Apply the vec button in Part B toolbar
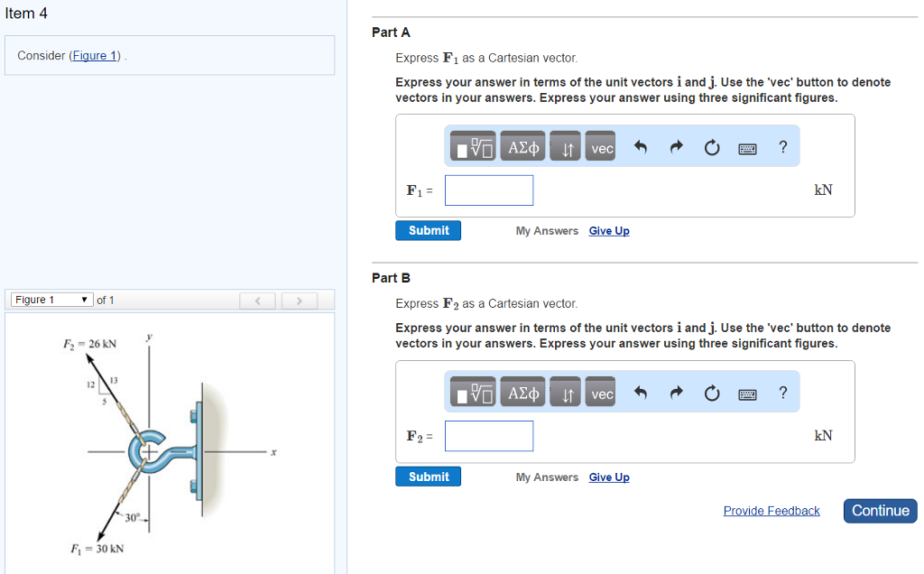The width and height of the screenshot is (924, 574). pos(600,393)
